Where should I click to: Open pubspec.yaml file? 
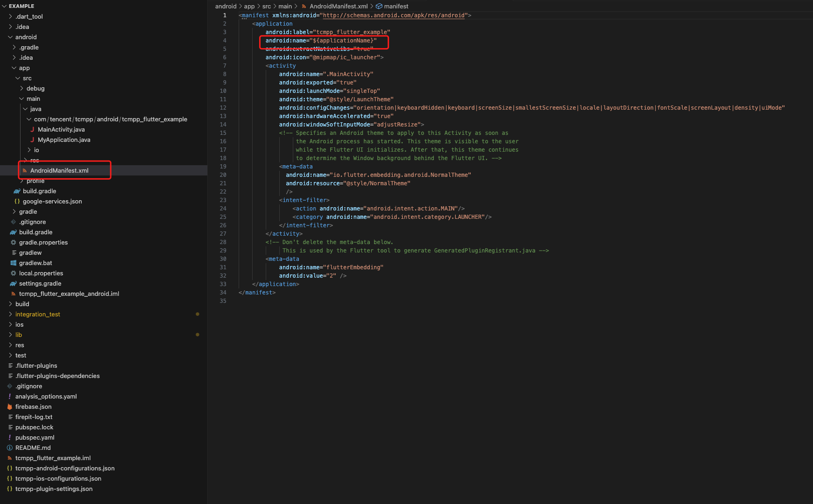(x=35, y=437)
